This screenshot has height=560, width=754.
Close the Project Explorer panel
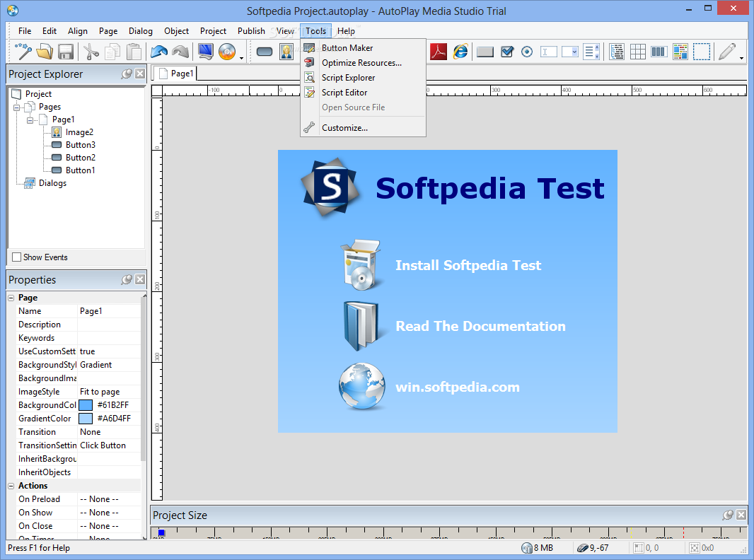tap(140, 74)
